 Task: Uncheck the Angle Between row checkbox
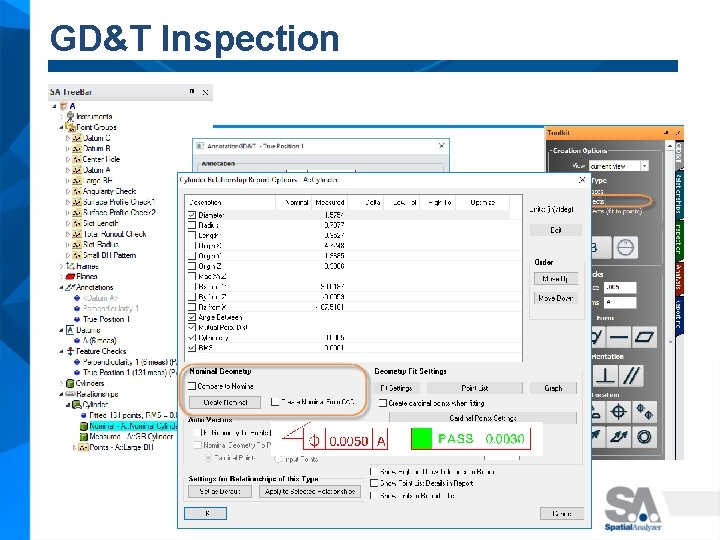pyautogui.click(x=192, y=317)
